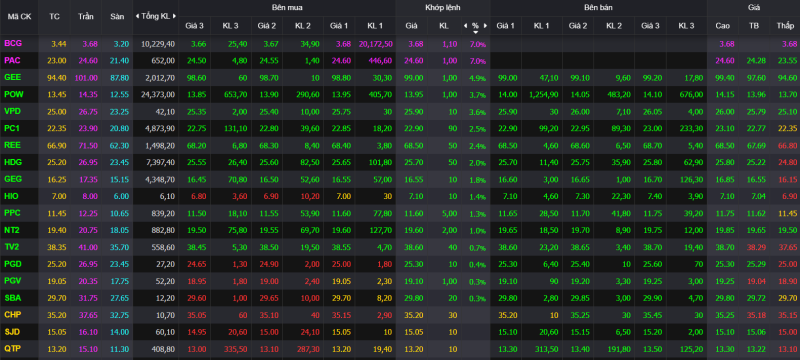Select the PPC stock symbol
Viewport: 800px width, 360px height.
point(12,213)
